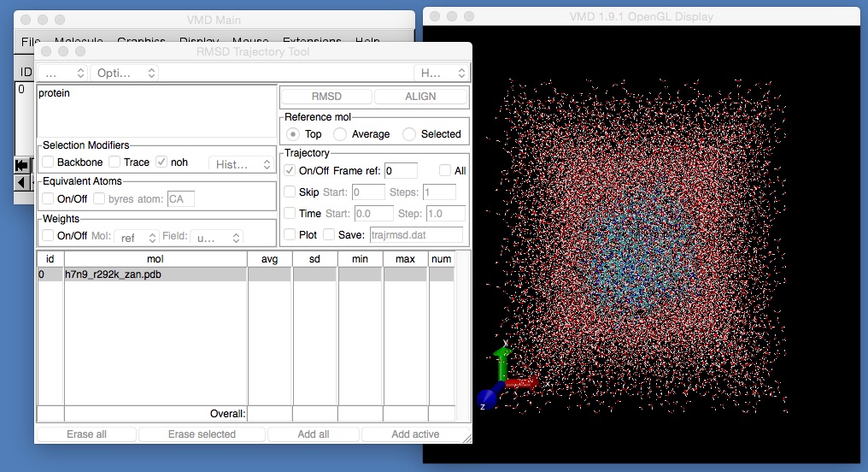The width and height of the screenshot is (868, 472).
Task: Click the red X axis arrow in display
Action: [521, 382]
